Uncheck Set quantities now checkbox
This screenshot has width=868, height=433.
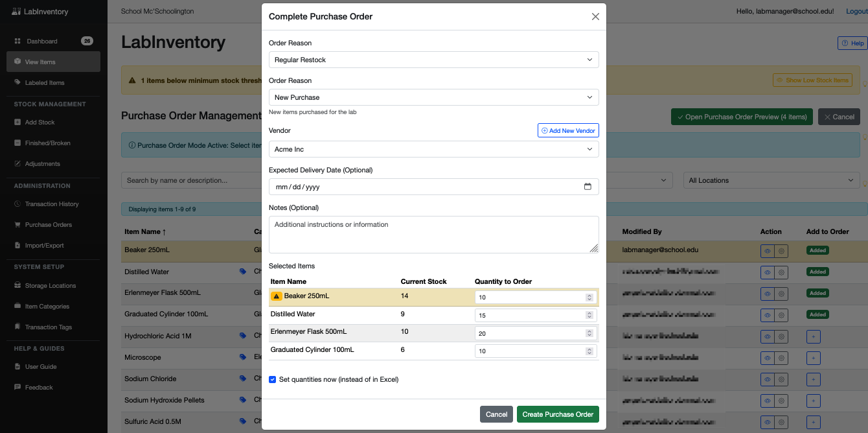pyautogui.click(x=273, y=379)
